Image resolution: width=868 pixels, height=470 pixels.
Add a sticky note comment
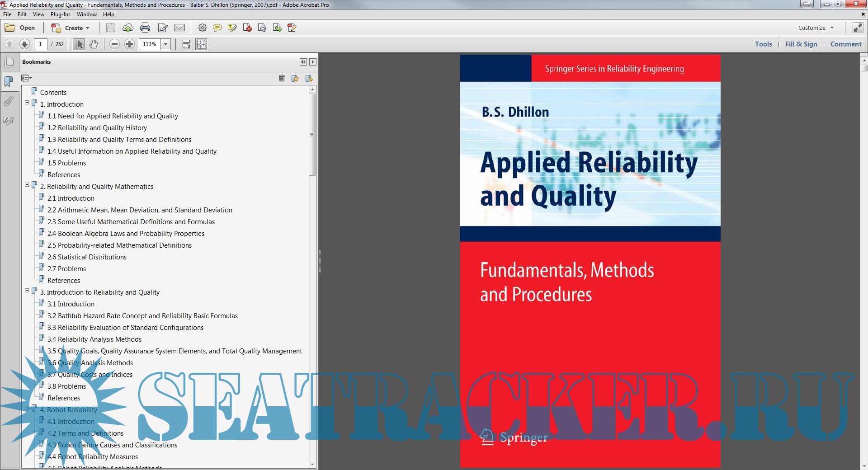coord(217,28)
